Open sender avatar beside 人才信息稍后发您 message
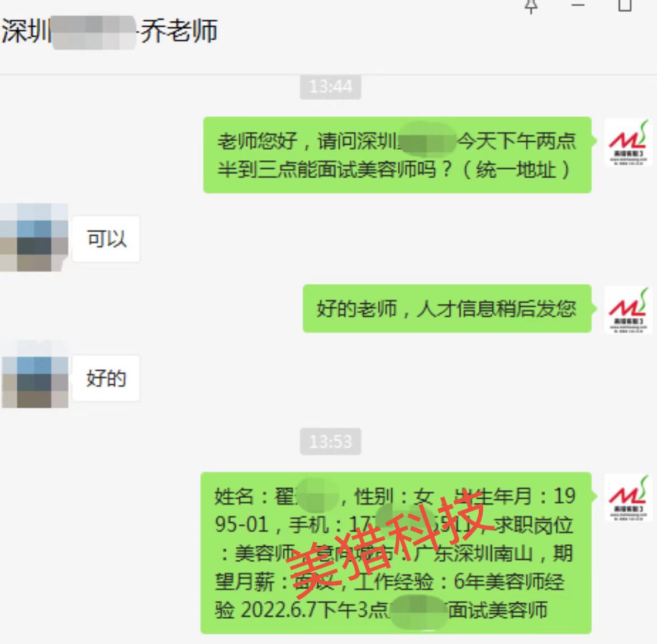The height and width of the screenshot is (644, 657). click(x=628, y=310)
